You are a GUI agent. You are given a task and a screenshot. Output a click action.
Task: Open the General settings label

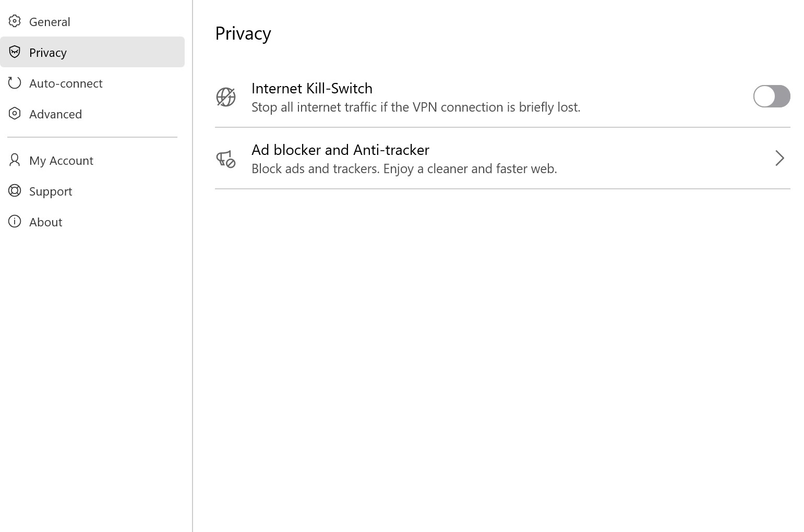pos(50,22)
